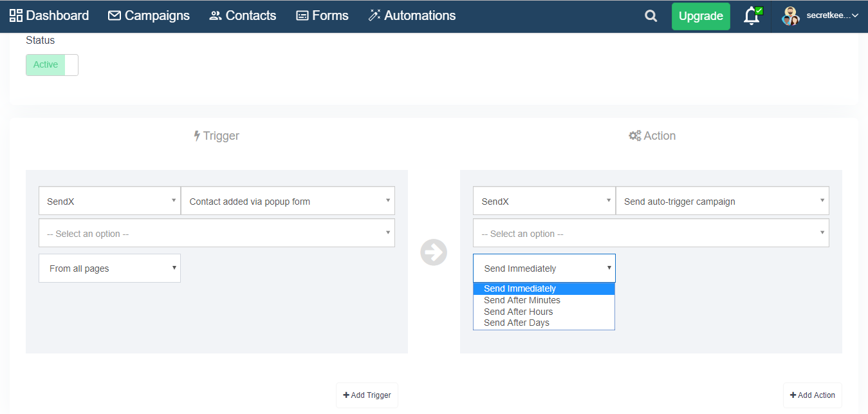Viewport: 868px width, 414px height.
Task: Choose 'Send Immediately' from the list
Action: tap(544, 288)
